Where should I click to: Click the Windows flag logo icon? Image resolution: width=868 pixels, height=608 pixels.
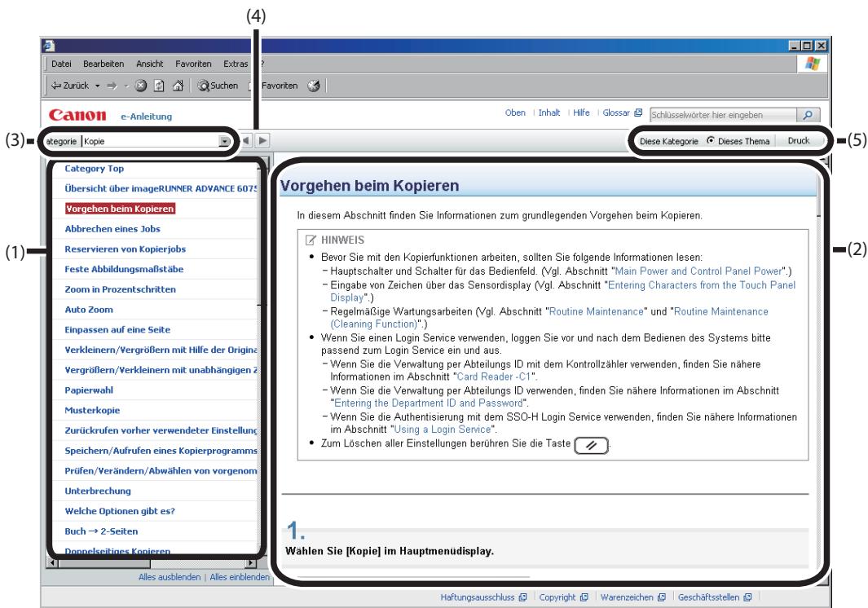pos(812,63)
